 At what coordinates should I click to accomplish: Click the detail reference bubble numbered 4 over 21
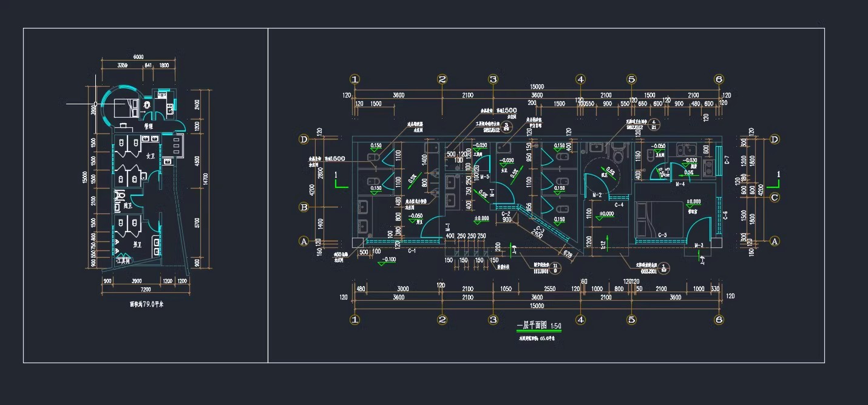654,124
